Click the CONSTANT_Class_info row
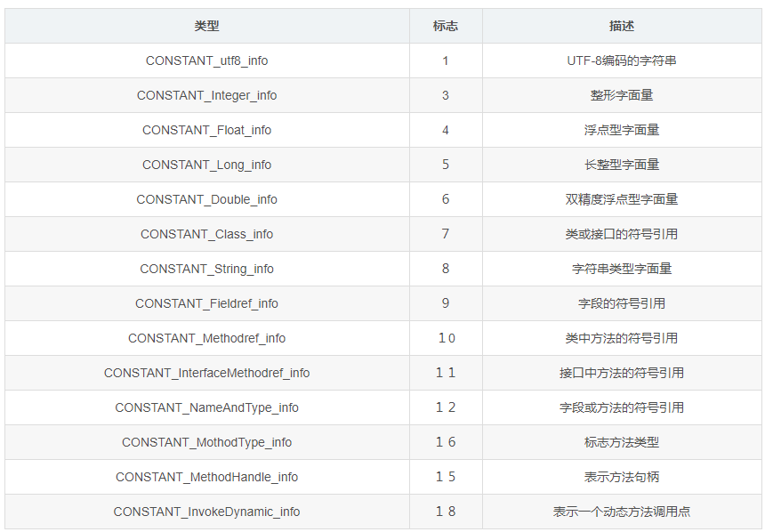Image resolution: width=765 pixels, height=532 pixels. [206, 234]
